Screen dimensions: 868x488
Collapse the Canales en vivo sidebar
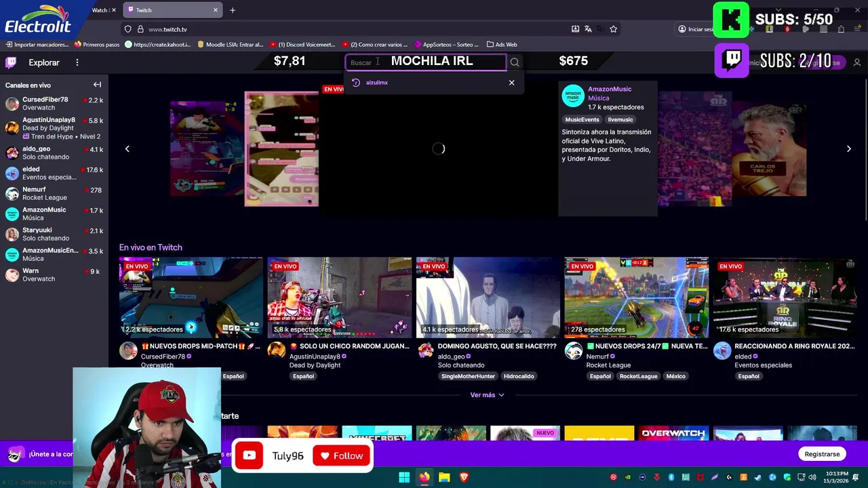pos(97,85)
